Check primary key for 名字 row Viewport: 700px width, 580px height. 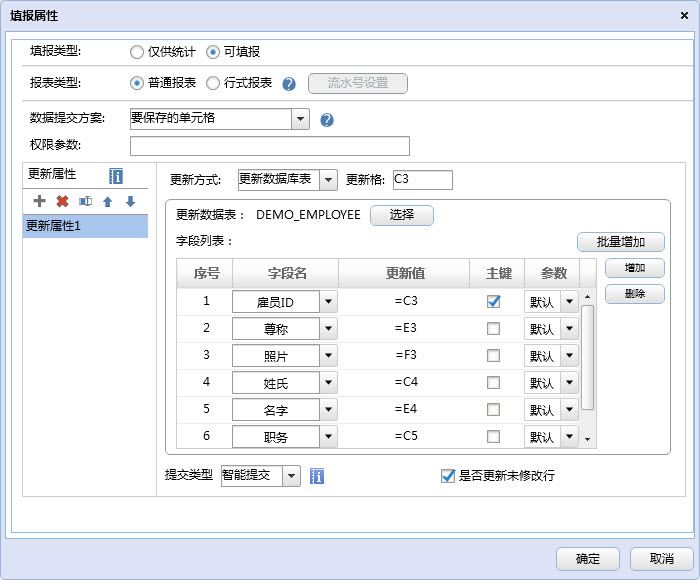(x=493, y=409)
